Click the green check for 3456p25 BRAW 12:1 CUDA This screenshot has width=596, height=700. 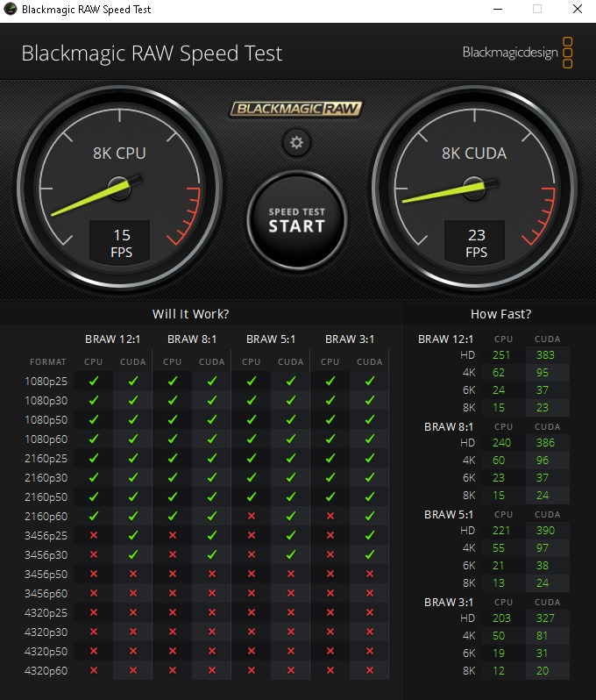pyautogui.click(x=133, y=535)
